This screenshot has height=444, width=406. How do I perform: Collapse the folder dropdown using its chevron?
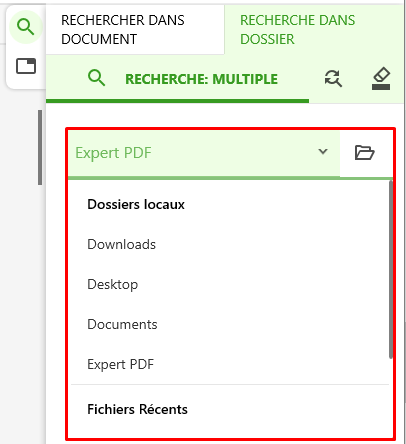[x=323, y=152]
